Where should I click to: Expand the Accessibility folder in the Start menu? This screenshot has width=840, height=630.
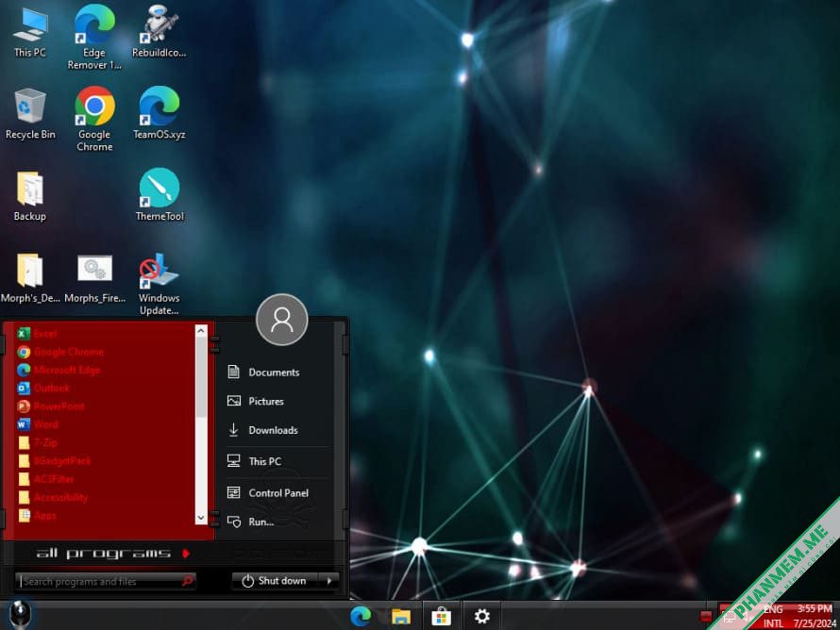coord(53,497)
